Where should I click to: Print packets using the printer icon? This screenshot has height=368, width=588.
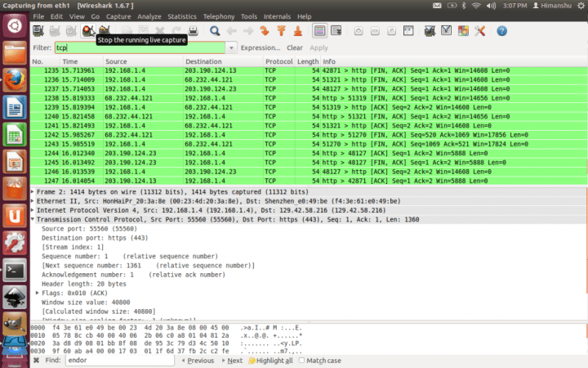(x=193, y=31)
